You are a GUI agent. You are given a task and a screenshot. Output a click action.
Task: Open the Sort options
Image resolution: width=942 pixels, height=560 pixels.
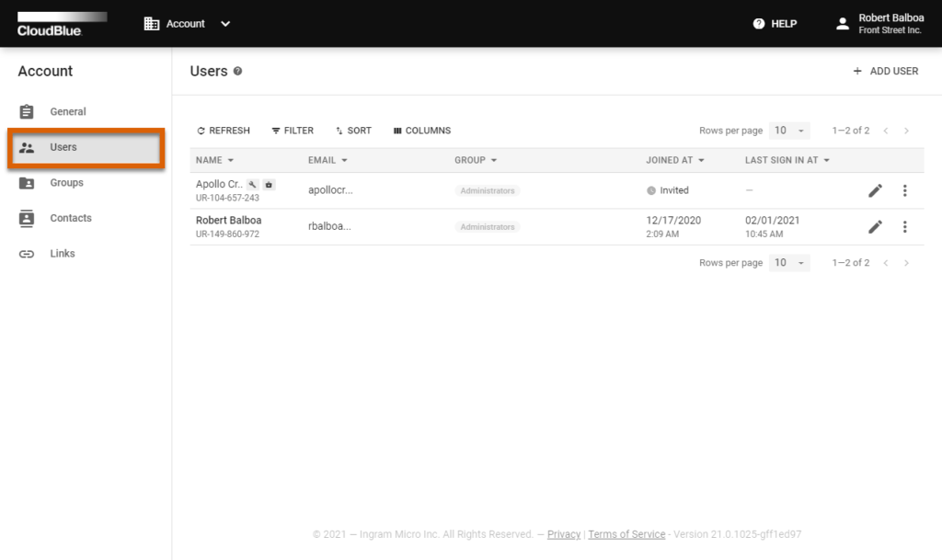(x=353, y=130)
